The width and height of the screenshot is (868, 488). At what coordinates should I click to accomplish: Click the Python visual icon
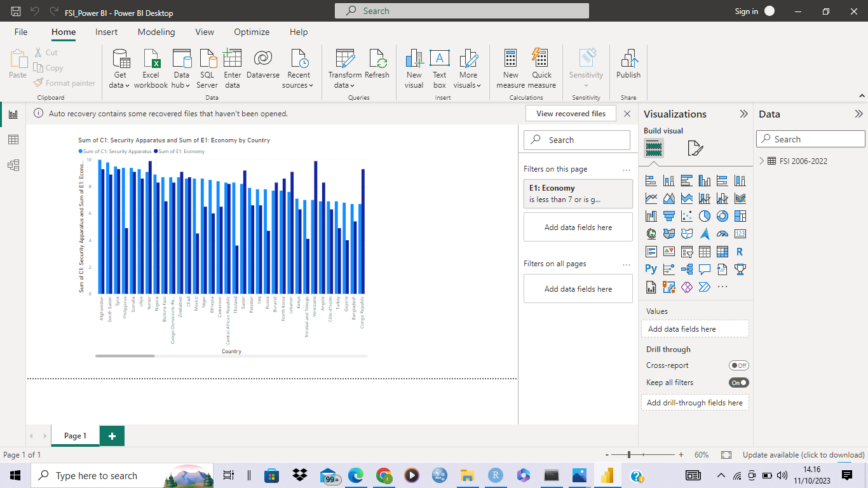coord(651,269)
